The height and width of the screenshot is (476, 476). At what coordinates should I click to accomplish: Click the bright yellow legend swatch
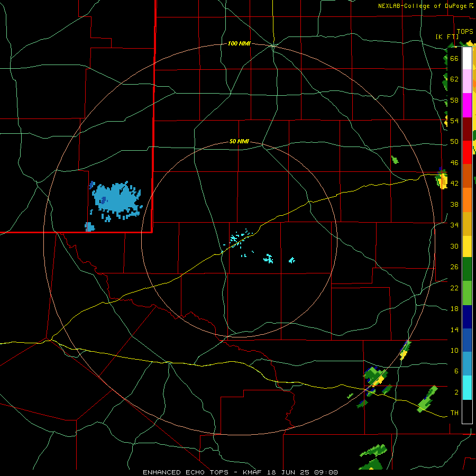click(x=467, y=246)
